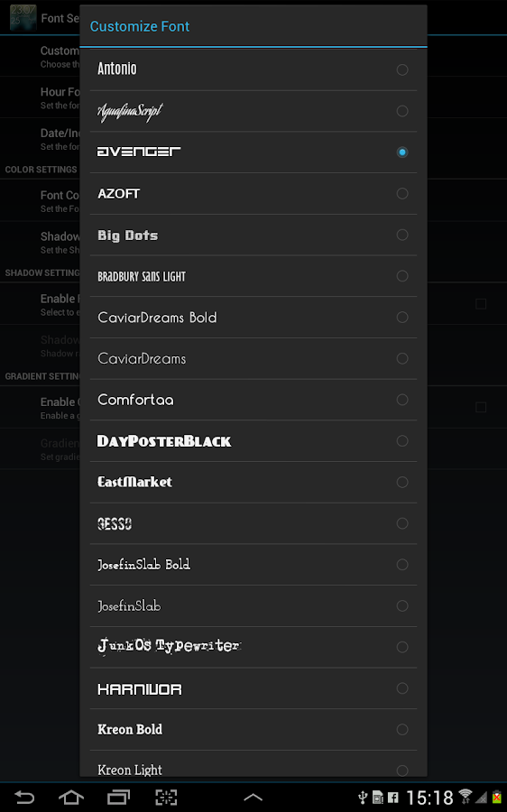The width and height of the screenshot is (507, 812).
Task: Choose the AZOFT font entry
Action: pyautogui.click(x=253, y=194)
